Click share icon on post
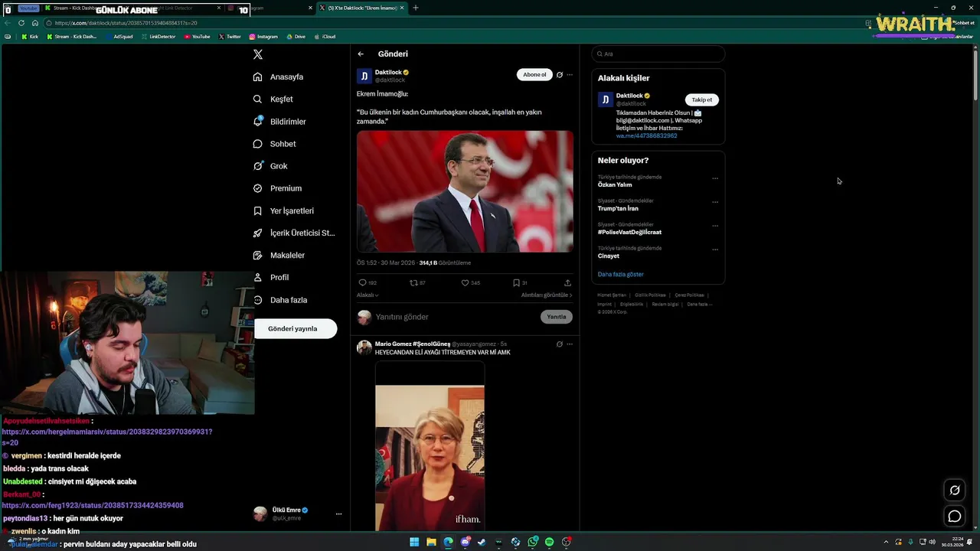The height and width of the screenshot is (551, 980). 567,283
